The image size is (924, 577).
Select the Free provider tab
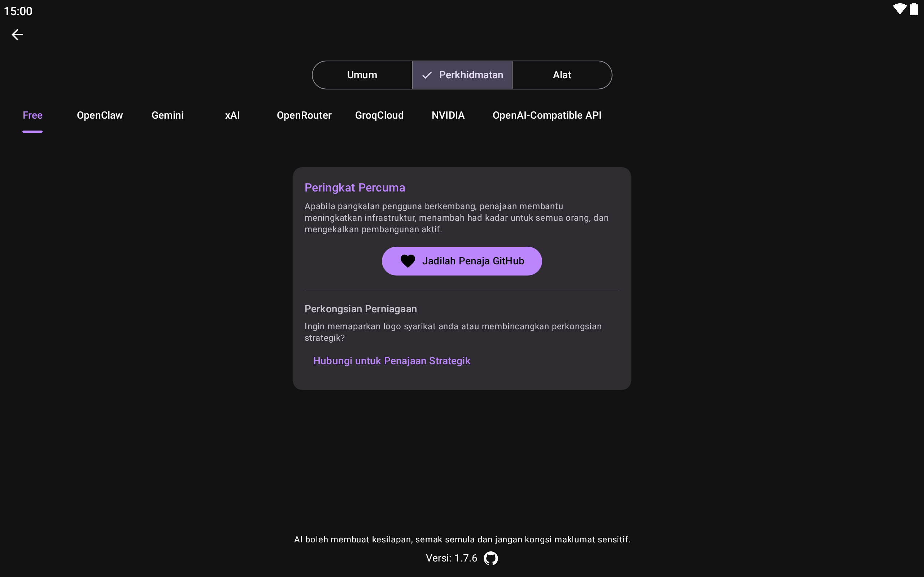[x=32, y=115]
